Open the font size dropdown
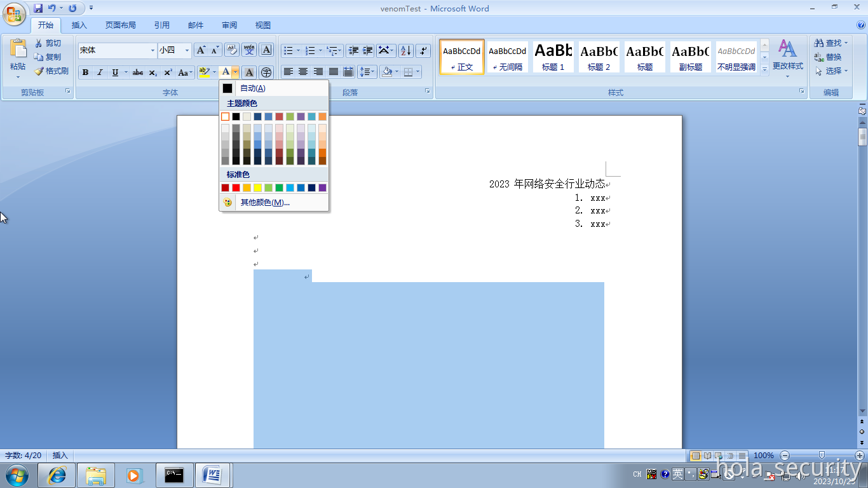Image resolution: width=868 pixels, height=488 pixels. 186,50
